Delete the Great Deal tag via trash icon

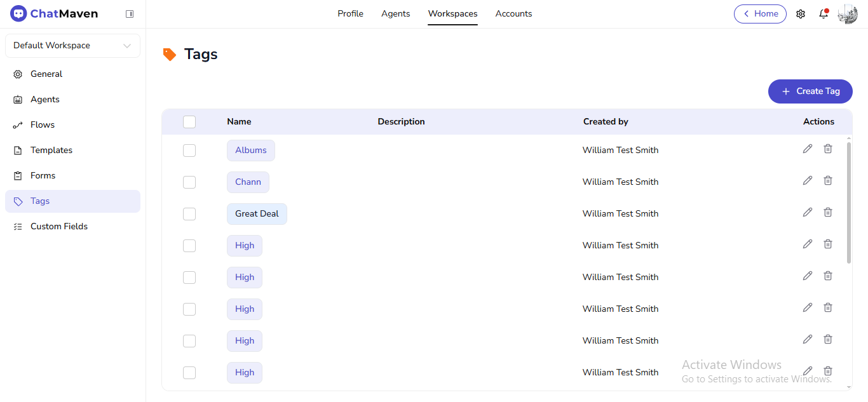point(828,212)
